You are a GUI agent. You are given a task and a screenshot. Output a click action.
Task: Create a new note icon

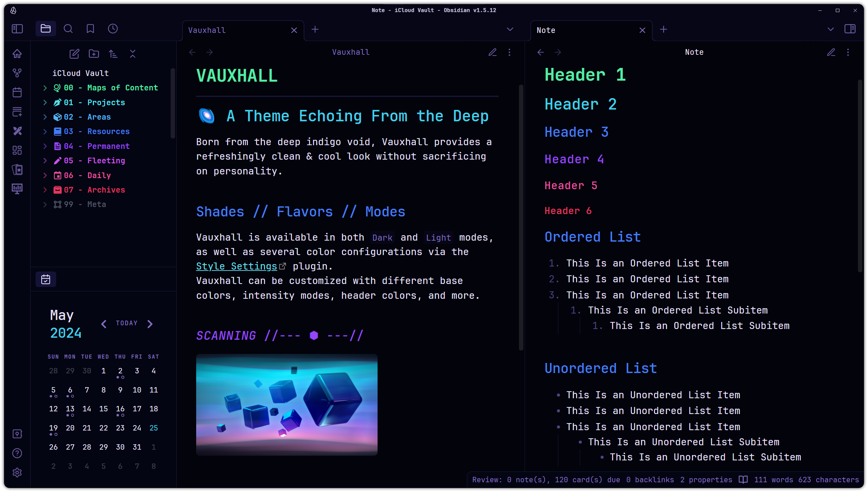point(74,54)
